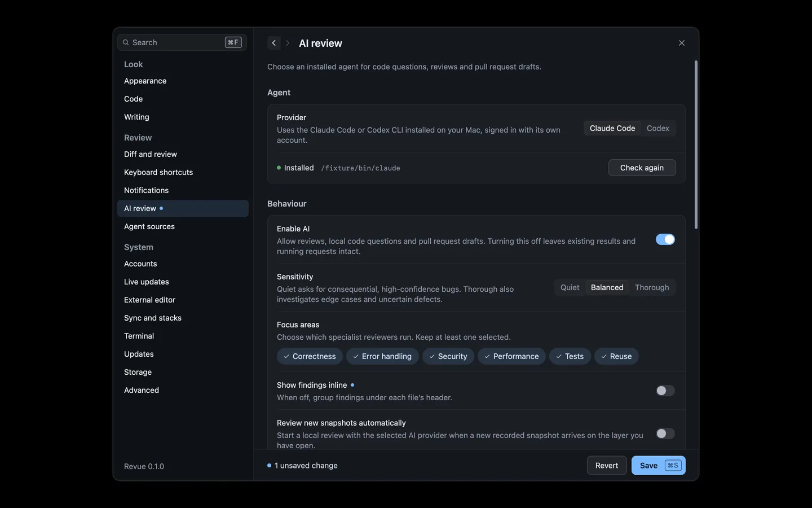Open Storage settings
Viewport: 812px width, 508px height.
point(183,372)
